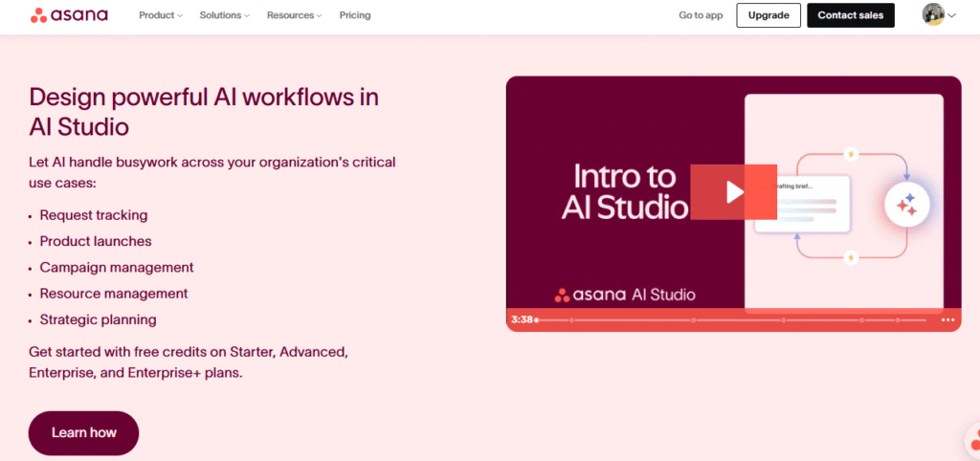The height and width of the screenshot is (461, 980).
Task: Click the 3:38 video duration label
Action: 522,319
